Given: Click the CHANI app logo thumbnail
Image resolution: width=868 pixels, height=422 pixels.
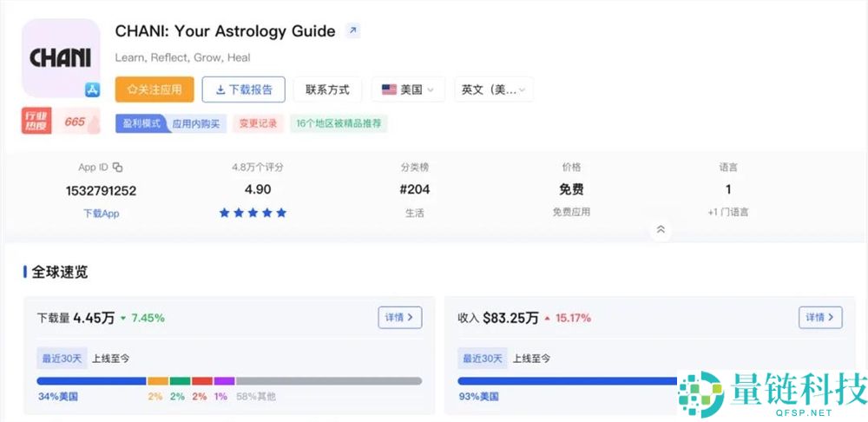Looking at the screenshot, I should pyautogui.click(x=61, y=58).
